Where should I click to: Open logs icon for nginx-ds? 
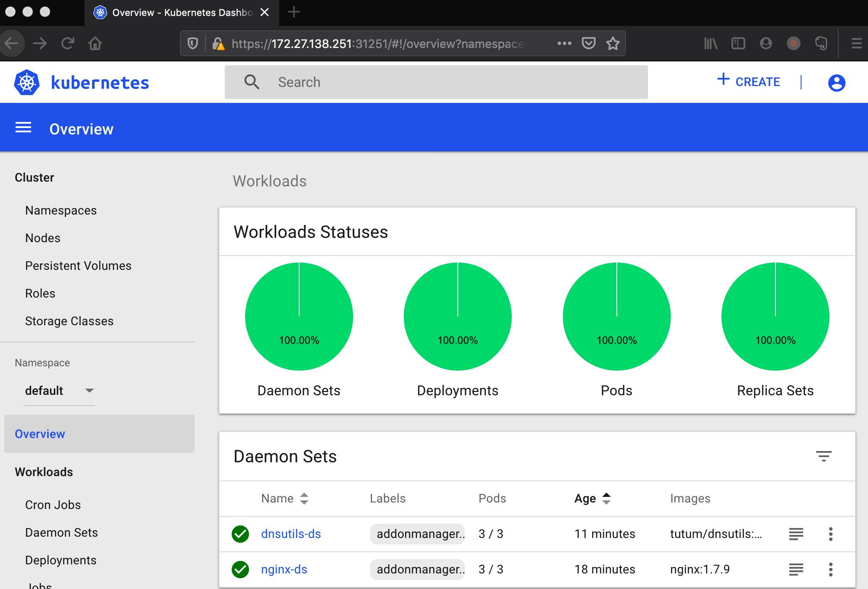(796, 570)
